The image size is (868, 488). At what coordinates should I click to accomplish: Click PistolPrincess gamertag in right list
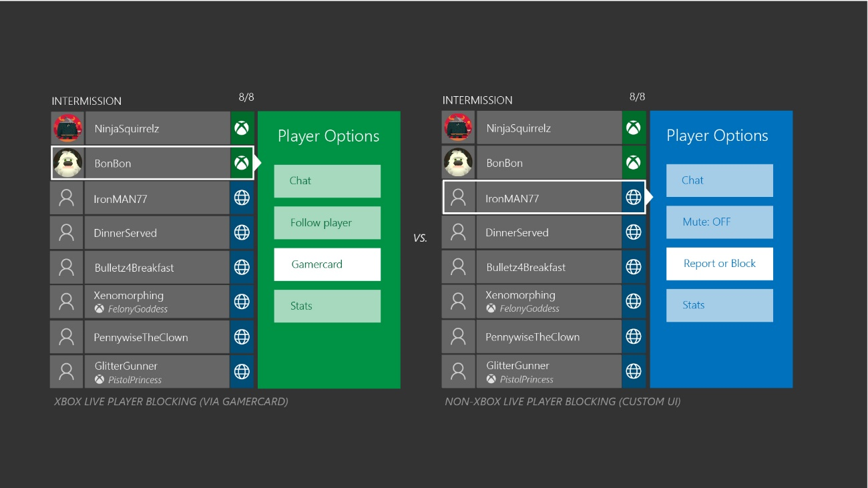pyautogui.click(x=527, y=379)
